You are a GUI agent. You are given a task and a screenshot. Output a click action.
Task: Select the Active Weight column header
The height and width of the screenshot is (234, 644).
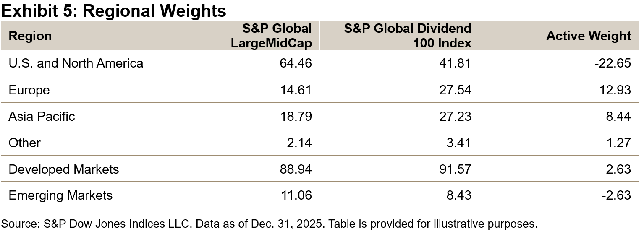[588, 36]
